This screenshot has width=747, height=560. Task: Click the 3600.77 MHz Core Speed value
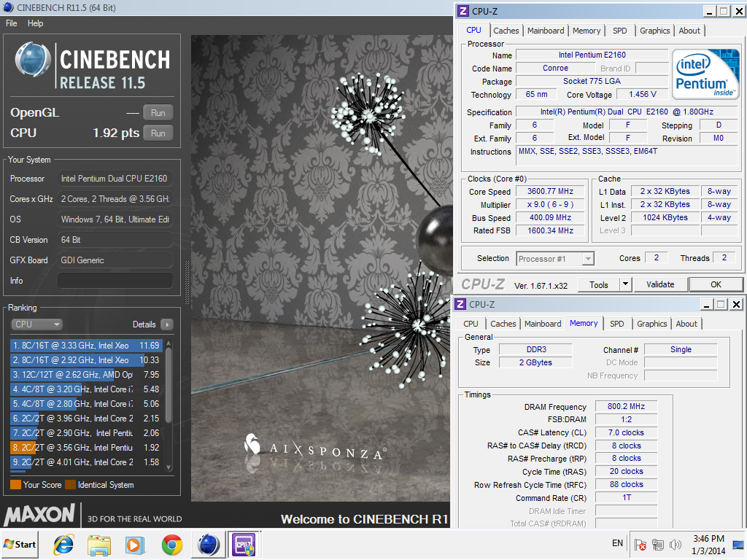coord(550,192)
